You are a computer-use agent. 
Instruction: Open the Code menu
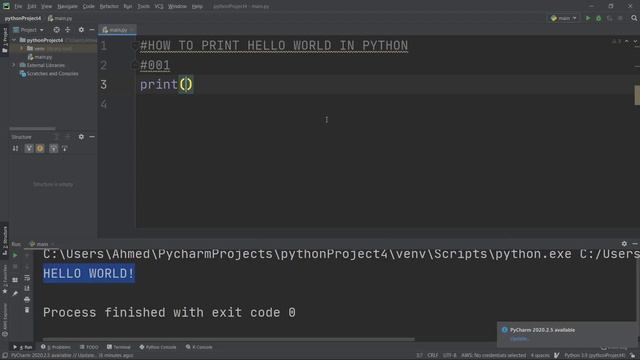89,6
